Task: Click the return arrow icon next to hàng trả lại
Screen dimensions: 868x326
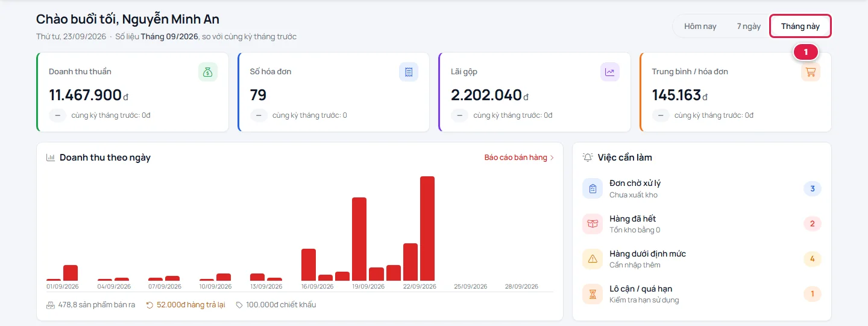Action: point(149,305)
